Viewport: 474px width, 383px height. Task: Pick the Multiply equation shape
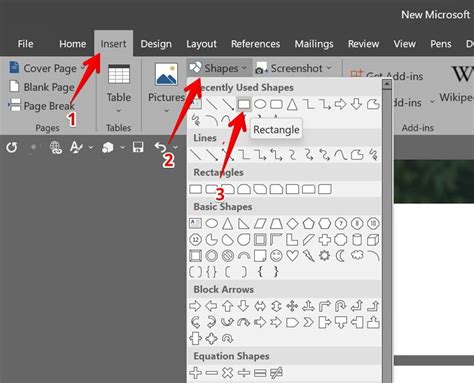pos(228,373)
